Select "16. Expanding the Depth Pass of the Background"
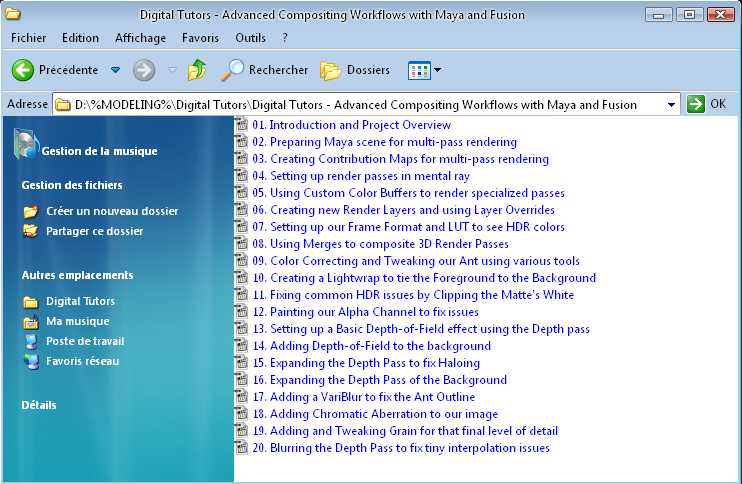This screenshot has height=484, width=742. (380, 379)
